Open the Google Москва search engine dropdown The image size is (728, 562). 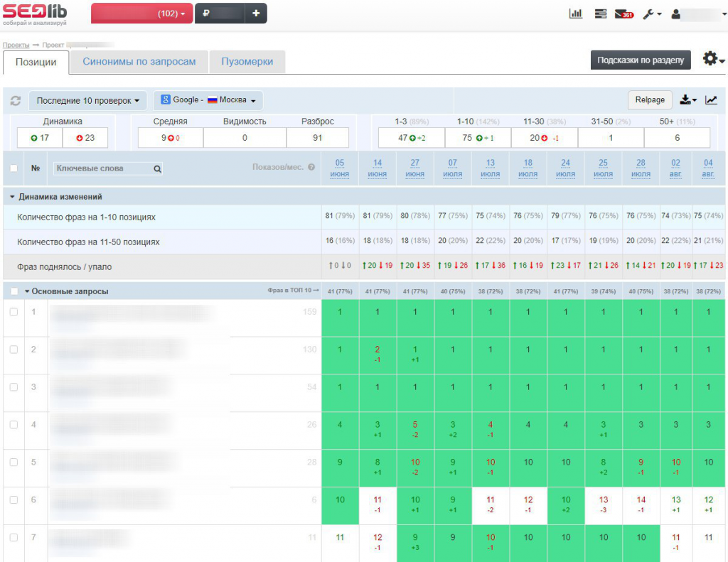(208, 100)
